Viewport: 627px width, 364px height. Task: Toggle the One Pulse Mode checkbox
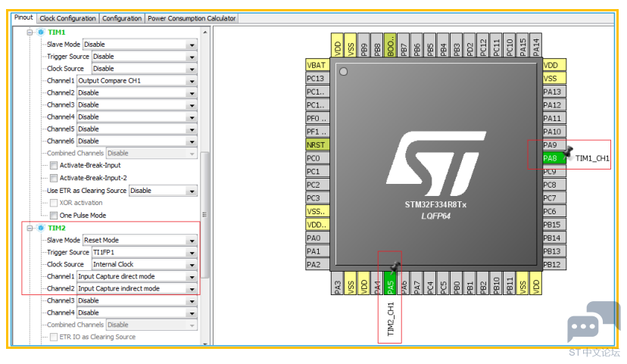coord(54,216)
